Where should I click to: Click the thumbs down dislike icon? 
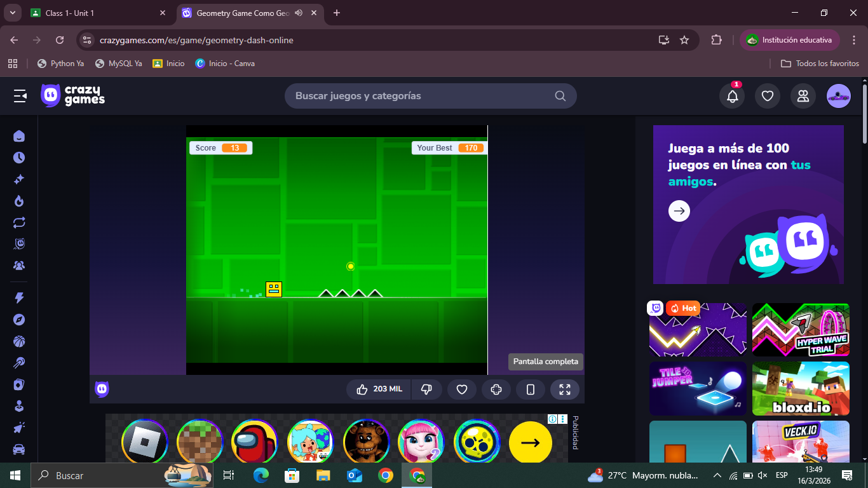[x=426, y=390]
